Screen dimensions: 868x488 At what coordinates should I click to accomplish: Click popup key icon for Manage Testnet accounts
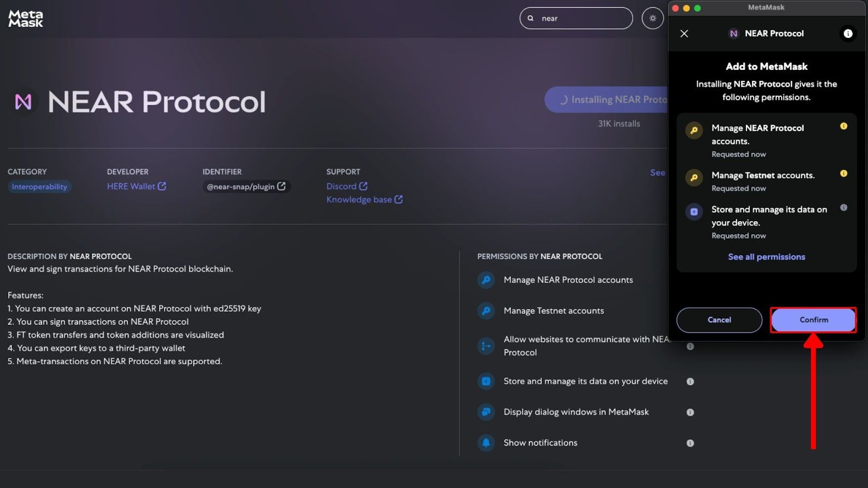(x=694, y=177)
